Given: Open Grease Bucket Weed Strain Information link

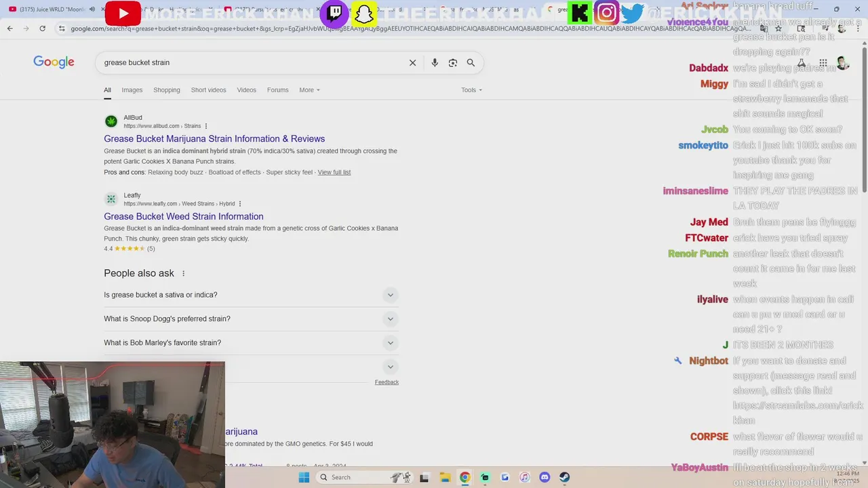Looking at the screenshot, I should [x=184, y=216].
